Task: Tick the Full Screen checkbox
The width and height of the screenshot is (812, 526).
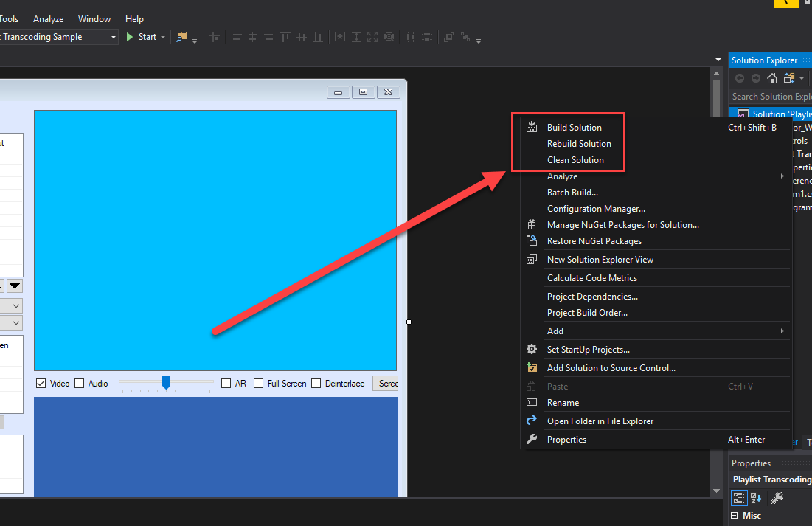Action: tap(258, 384)
